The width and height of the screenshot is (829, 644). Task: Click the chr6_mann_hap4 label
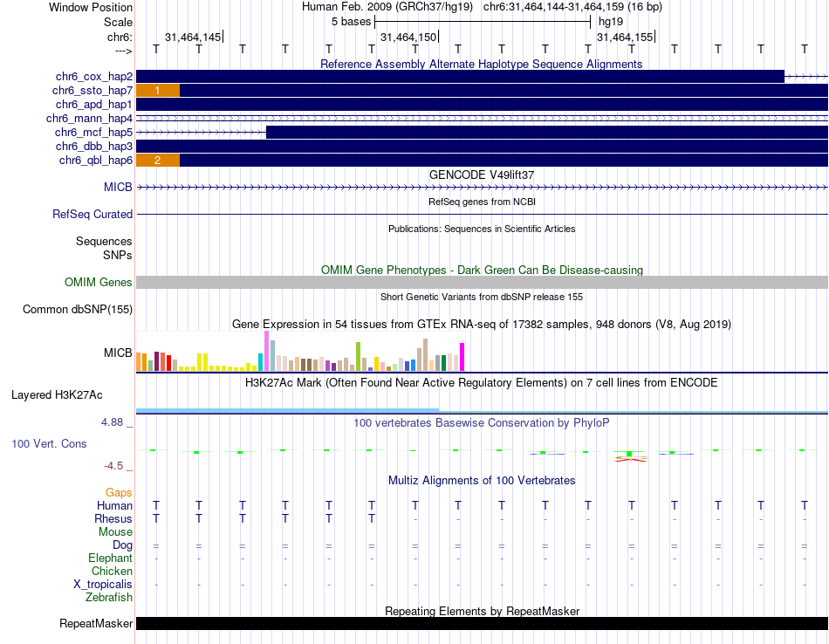pyautogui.click(x=89, y=119)
